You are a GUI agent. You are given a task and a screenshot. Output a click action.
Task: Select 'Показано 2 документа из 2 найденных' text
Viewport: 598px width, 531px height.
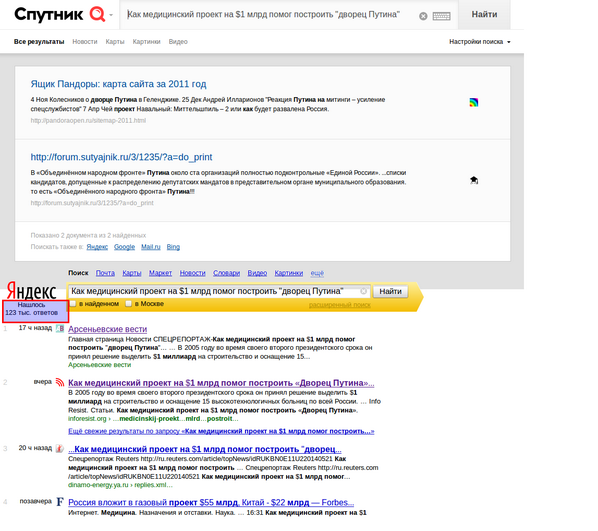[x=88, y=235]
